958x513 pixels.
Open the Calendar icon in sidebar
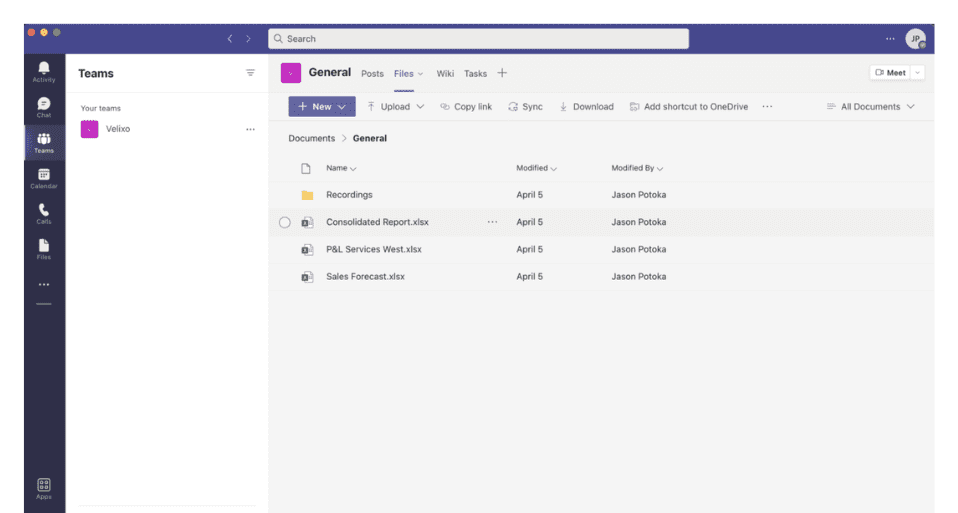click(x=44, y=178)
